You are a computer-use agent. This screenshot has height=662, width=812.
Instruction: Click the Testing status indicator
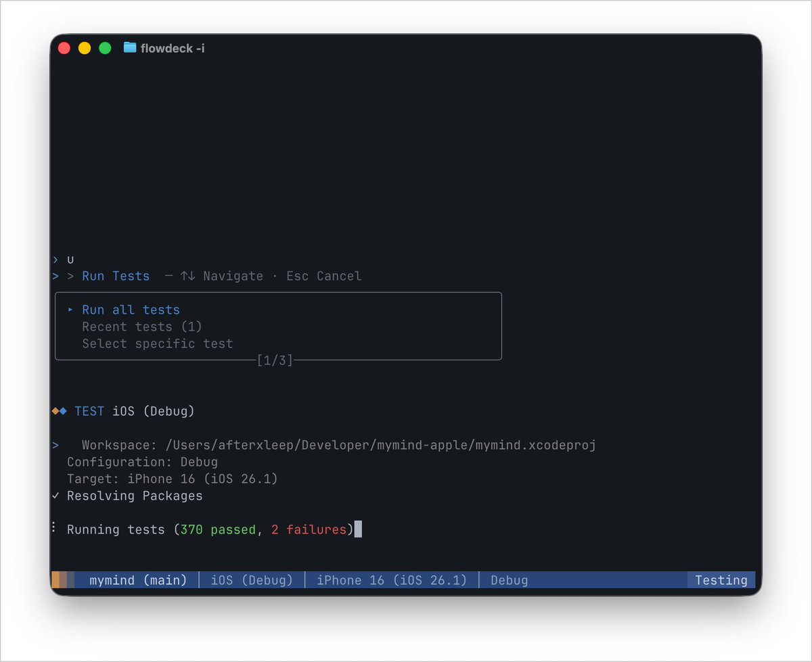(x=721, y=580)
